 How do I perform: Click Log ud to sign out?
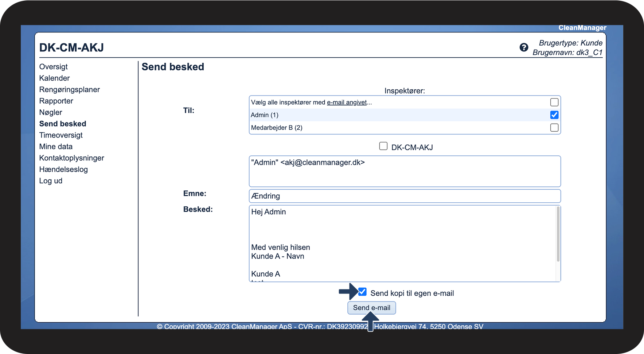[51, 181]
